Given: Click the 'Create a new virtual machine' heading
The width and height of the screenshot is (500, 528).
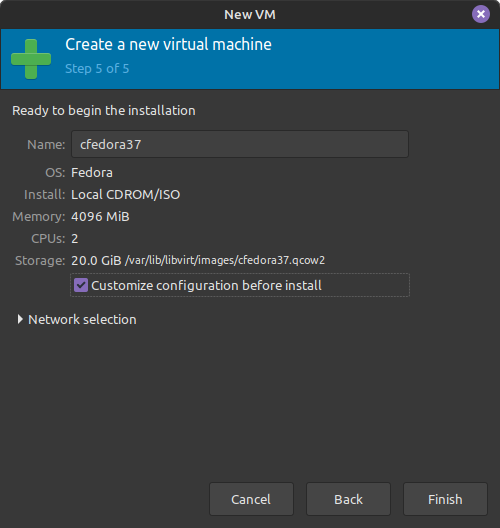Looking at the screenshot, I should [168, 44].
